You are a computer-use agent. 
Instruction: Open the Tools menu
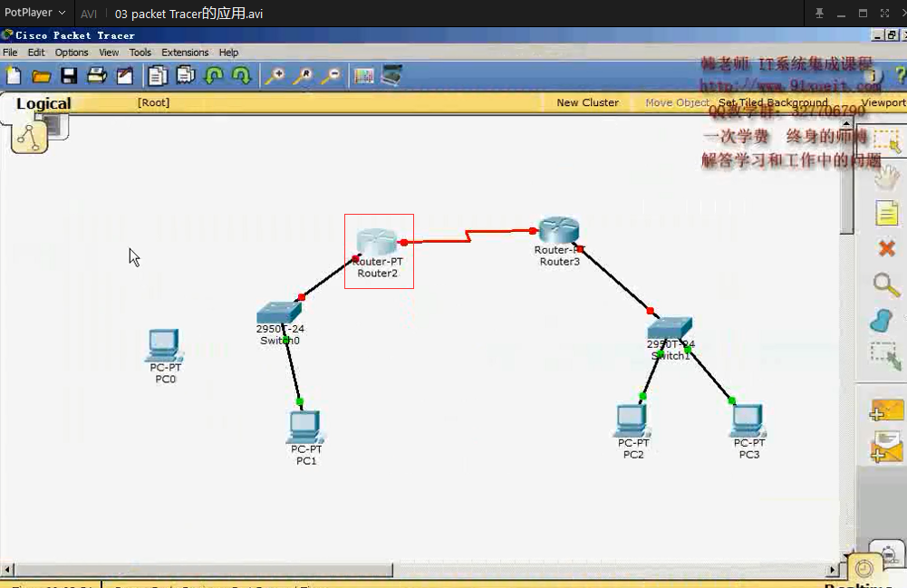click(140, 53)
